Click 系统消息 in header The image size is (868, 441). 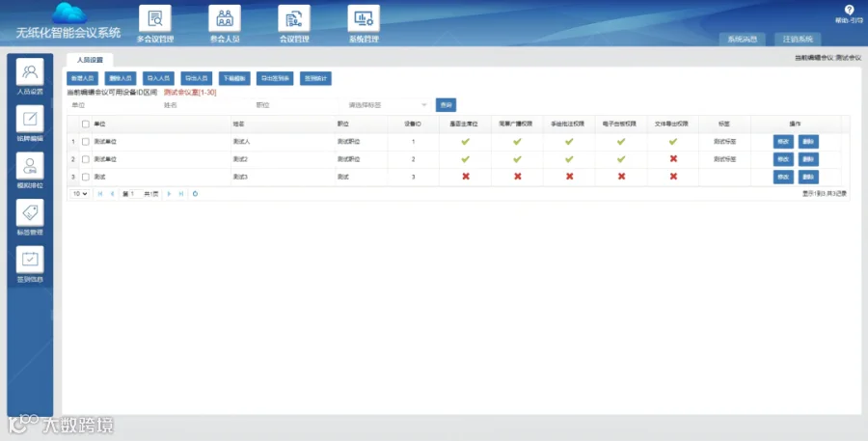[x=742, y=40]
